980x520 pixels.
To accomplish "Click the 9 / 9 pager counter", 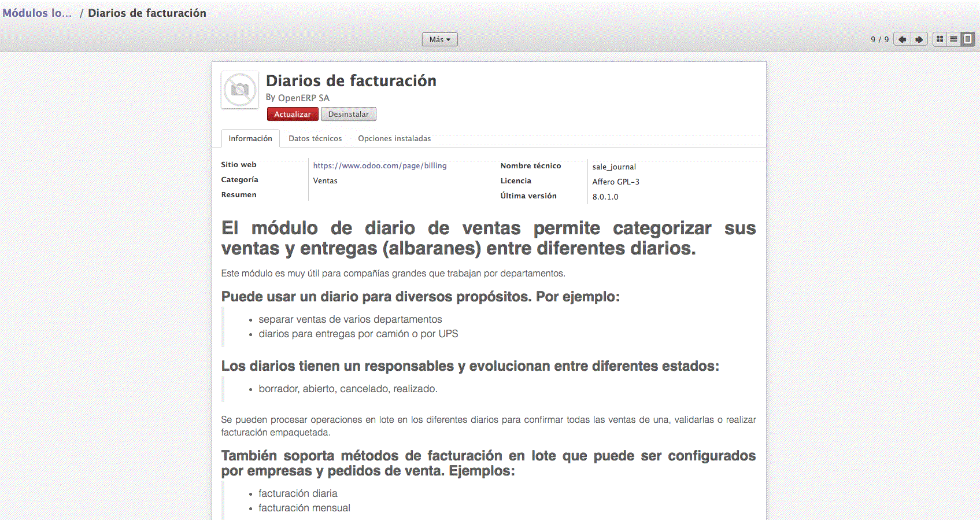I will pyautogui.click(x=879, y=39).
